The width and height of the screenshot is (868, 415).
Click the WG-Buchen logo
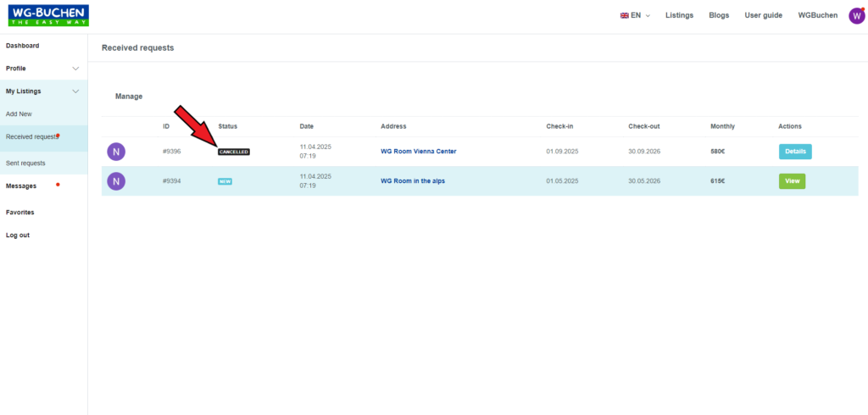pos(48,15)
